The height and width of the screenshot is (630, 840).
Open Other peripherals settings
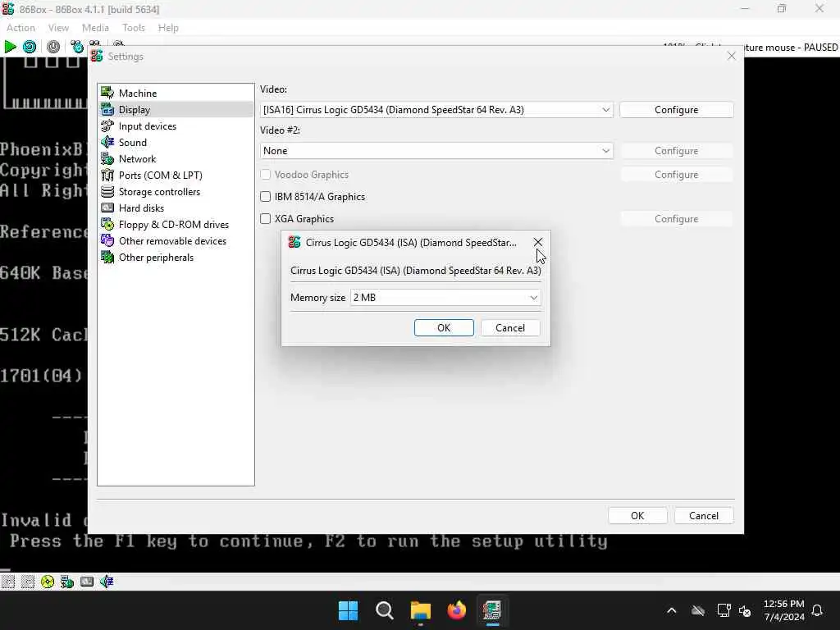click(176, 257)
